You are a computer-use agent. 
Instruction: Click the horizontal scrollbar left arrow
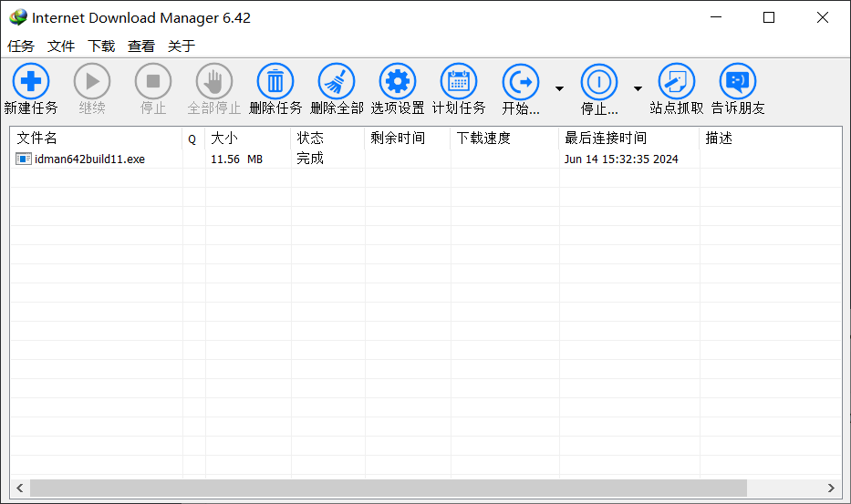20,489
